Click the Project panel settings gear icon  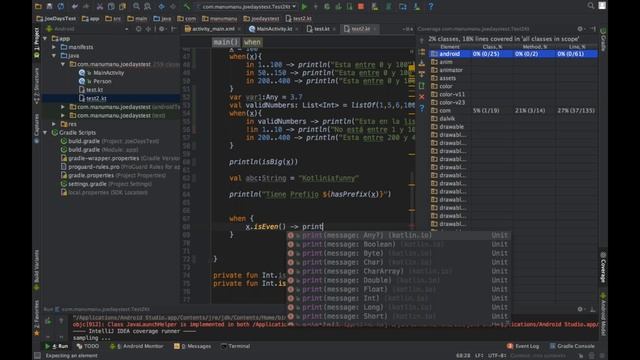(x=162, y=29)
